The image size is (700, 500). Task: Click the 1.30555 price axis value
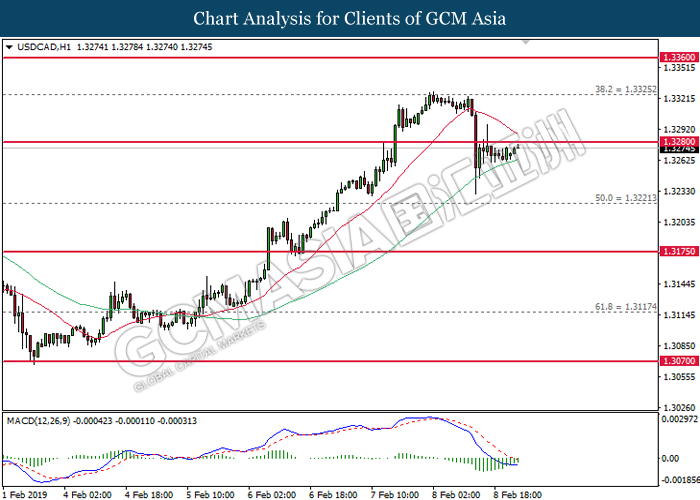[679, 377]
